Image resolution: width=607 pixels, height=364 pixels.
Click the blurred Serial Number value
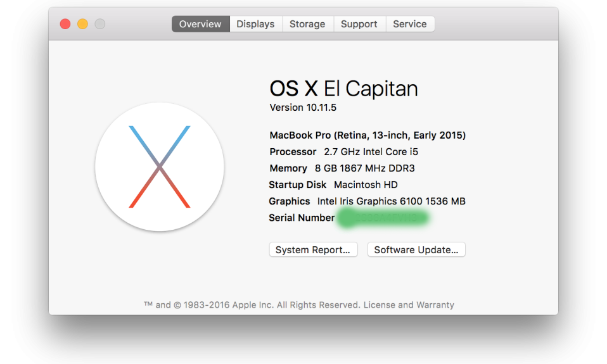(x=383, y=218)
